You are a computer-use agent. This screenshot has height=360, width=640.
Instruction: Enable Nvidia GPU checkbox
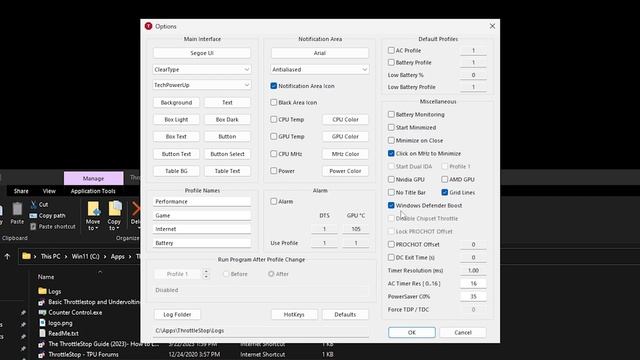(x=391, y=179)
